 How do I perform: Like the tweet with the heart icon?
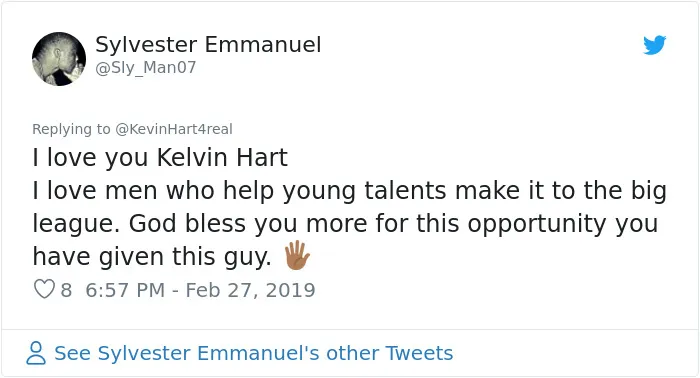pos(44,289)
